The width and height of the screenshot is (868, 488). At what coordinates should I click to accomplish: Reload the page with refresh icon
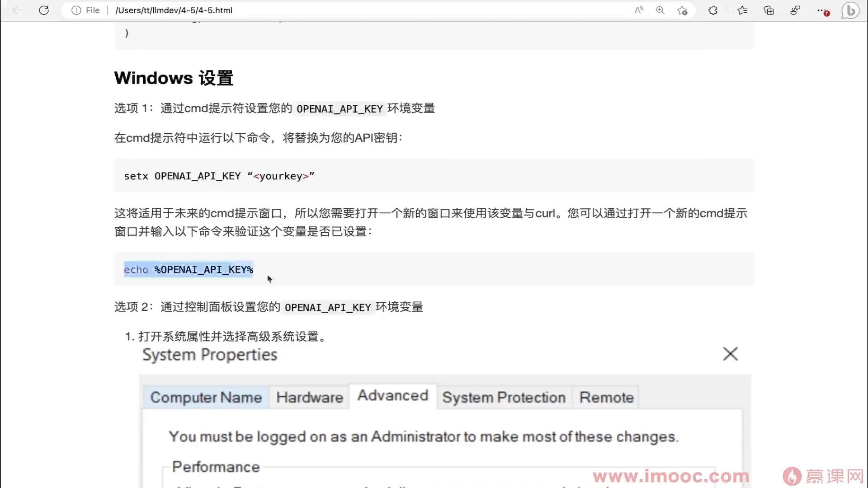point(44,10)
